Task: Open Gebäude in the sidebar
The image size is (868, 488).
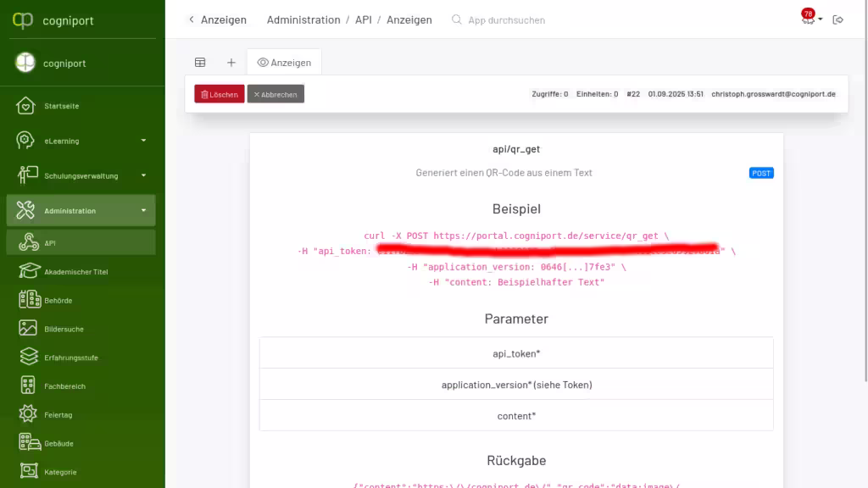Action: 58,443
